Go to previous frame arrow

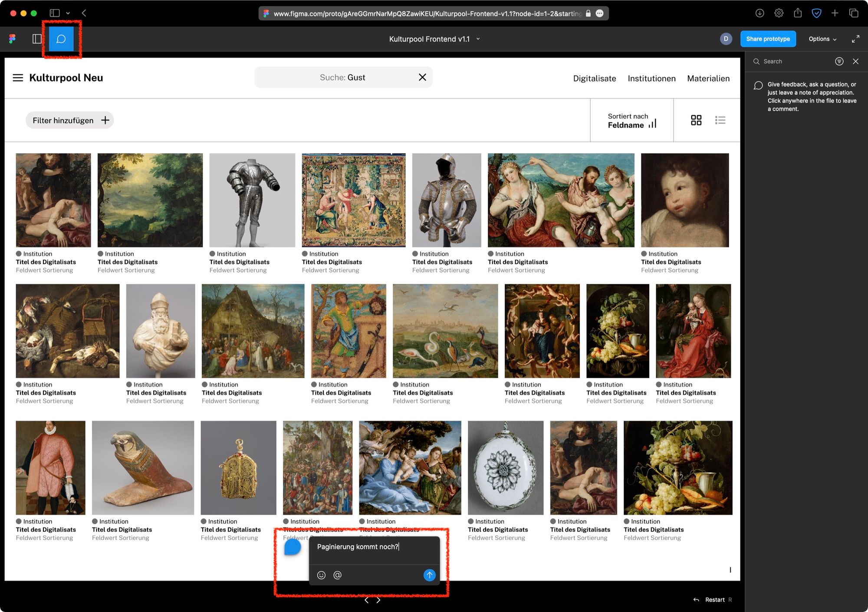coord(367,600)
